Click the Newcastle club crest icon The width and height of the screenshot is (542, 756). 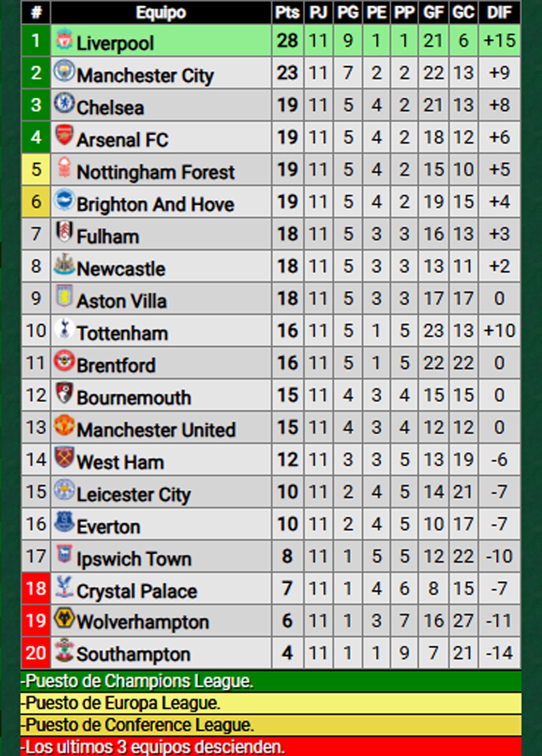pyautogui.click(x=64, y=264)
